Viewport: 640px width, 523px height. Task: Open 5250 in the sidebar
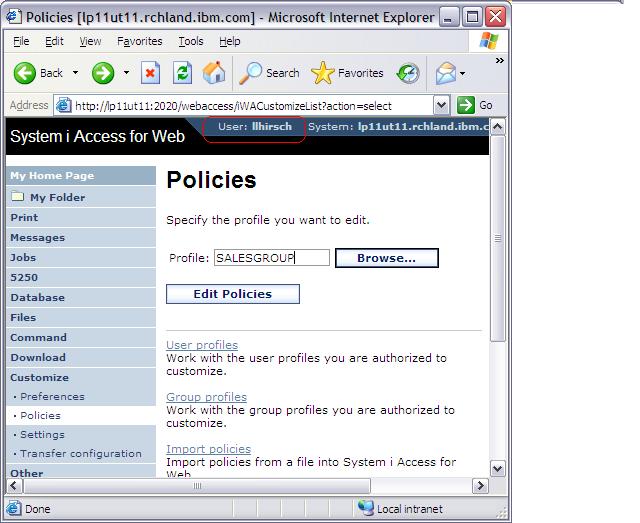click(81, 277)
